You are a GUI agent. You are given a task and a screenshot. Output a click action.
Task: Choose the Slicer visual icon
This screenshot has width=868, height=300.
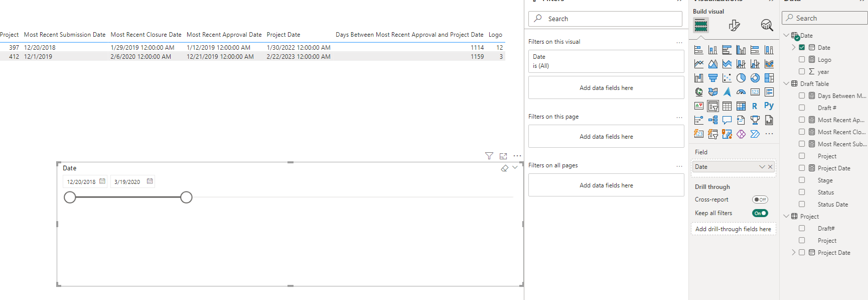[713, 106]
